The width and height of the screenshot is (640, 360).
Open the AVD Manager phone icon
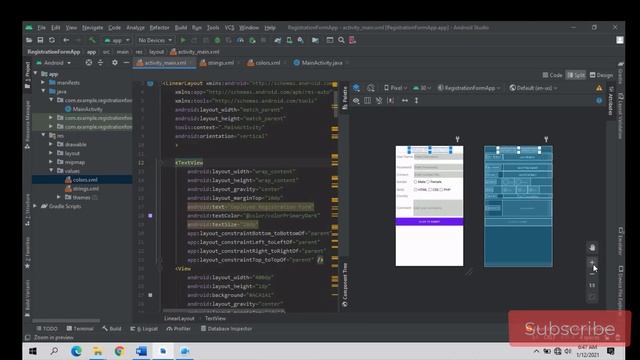click(289, 40)
